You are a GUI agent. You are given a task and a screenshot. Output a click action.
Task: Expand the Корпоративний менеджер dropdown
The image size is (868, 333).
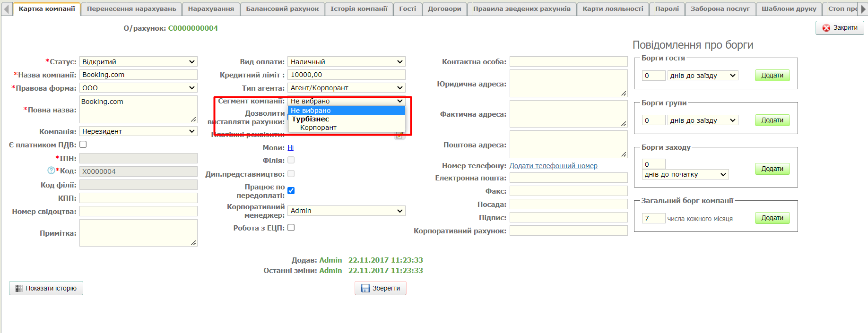point(346,211)
